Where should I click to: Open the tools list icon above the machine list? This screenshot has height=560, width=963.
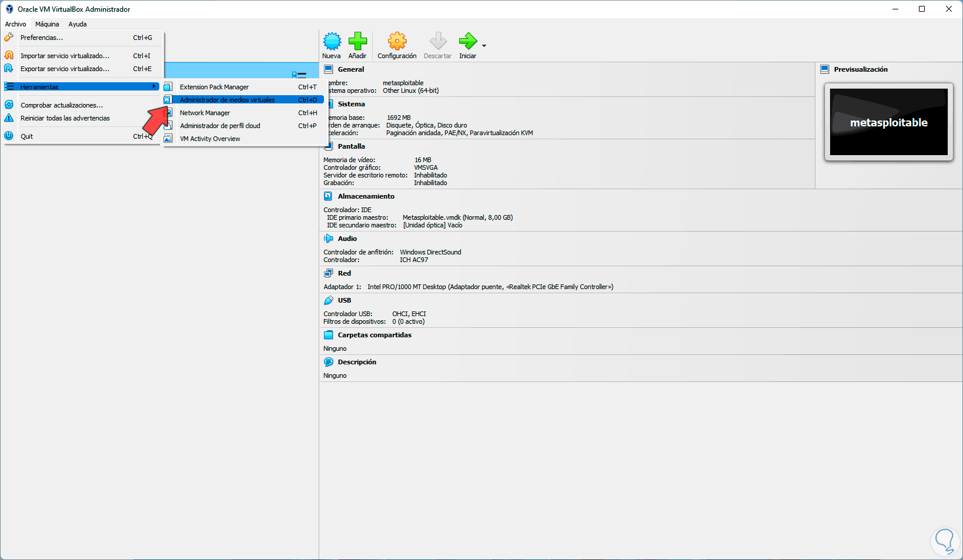299,75
